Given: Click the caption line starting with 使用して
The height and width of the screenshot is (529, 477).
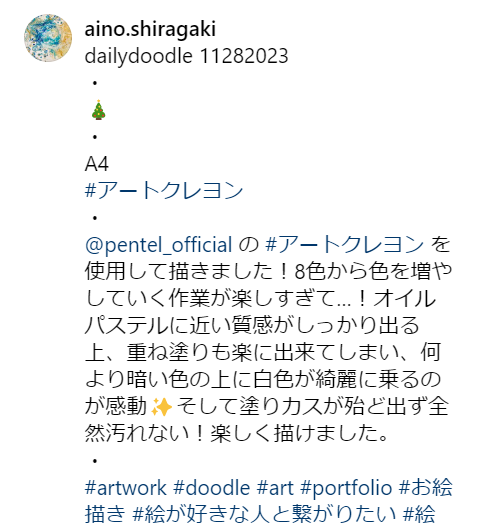Looking at the screenshot, I should [268, 272].
